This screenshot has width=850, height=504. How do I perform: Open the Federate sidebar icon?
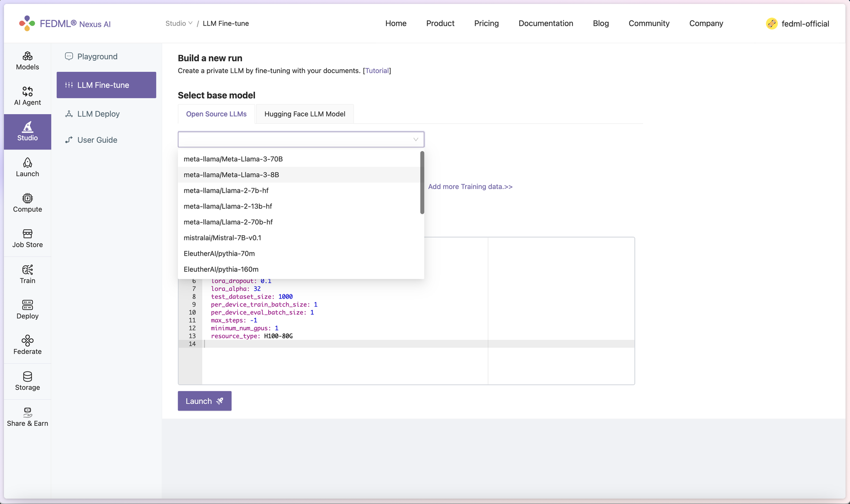[x=27, y=345]
